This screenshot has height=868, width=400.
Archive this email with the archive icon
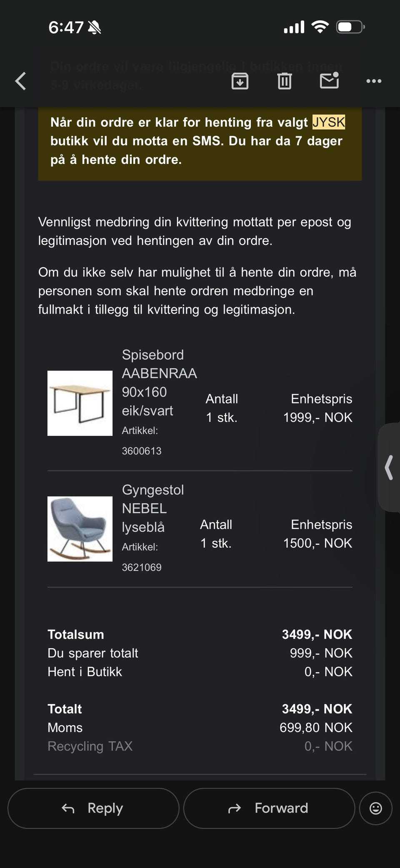[240, 81]
